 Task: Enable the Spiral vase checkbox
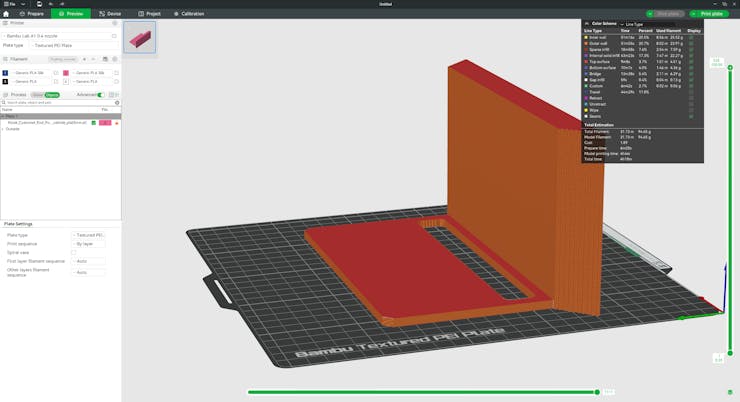[74, 252]
